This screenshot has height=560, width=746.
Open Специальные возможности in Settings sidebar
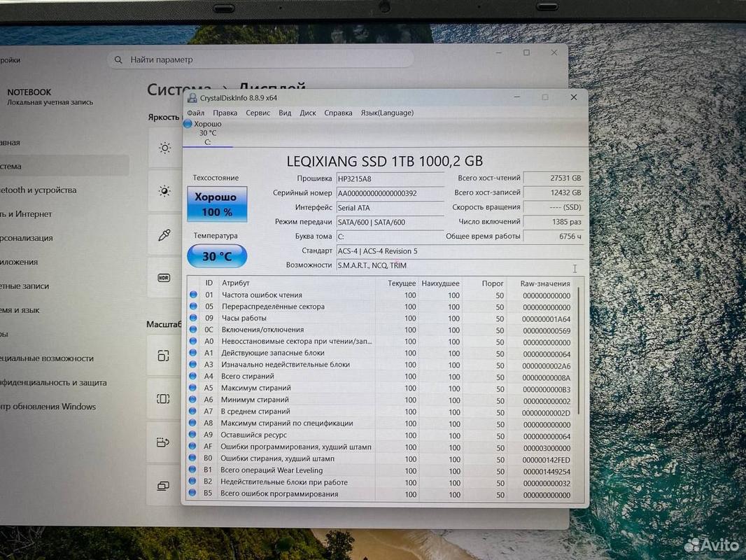point(46,358)
